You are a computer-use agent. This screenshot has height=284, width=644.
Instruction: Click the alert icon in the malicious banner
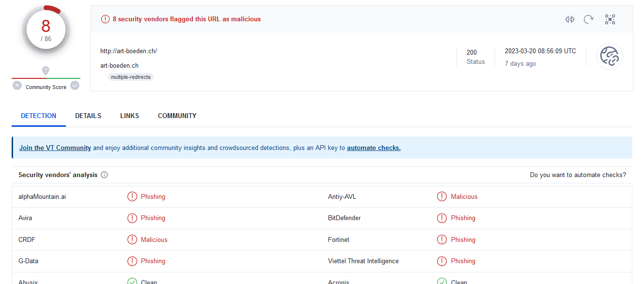[x=105, y=19]
